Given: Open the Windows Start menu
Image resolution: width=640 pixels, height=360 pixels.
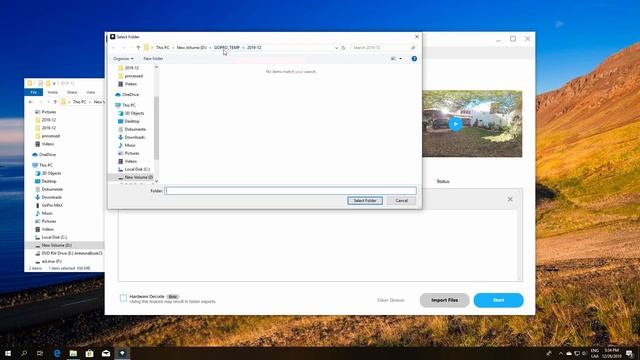Looking at the screenshot, I should [8, 353].
